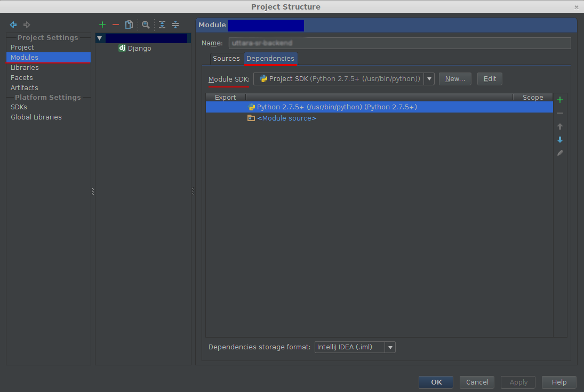Select the root module in the tree
Image resolution: width=584 pixels, height=392 pixels.
146,38
